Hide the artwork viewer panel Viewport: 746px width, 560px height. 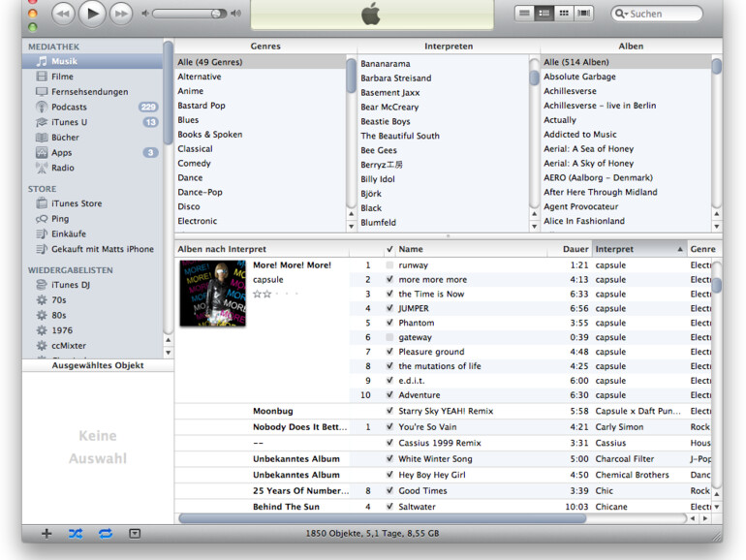[x=135, y=534]
